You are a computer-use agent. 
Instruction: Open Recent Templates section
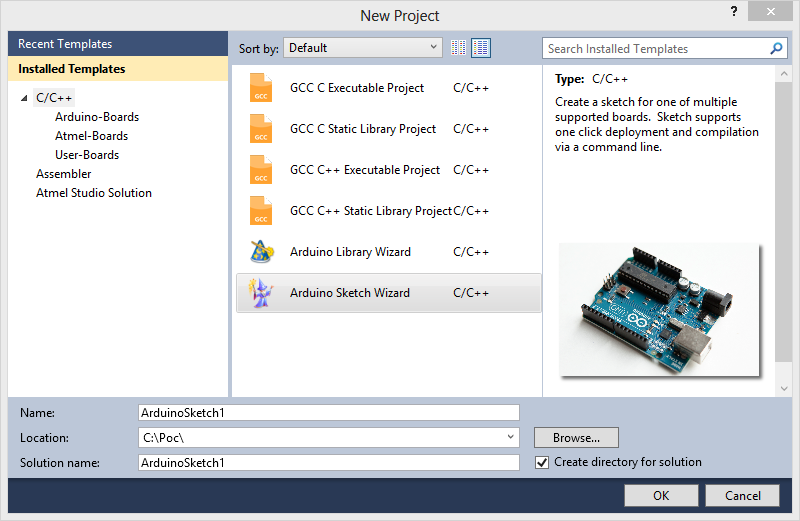pos(118,44)
